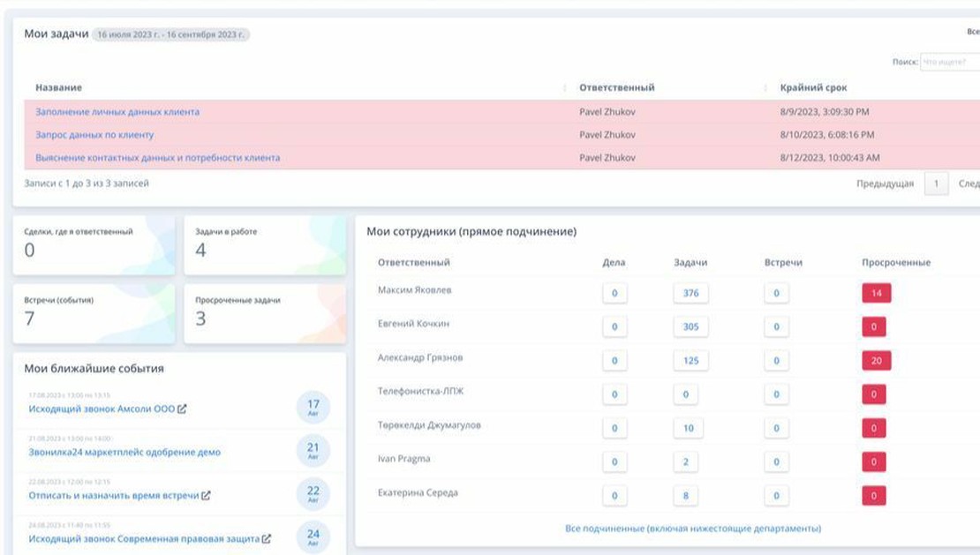Click the search field Что ищете?
This screenshot has height=555, width=980.
pyautogui.click(x=949, y=63)
